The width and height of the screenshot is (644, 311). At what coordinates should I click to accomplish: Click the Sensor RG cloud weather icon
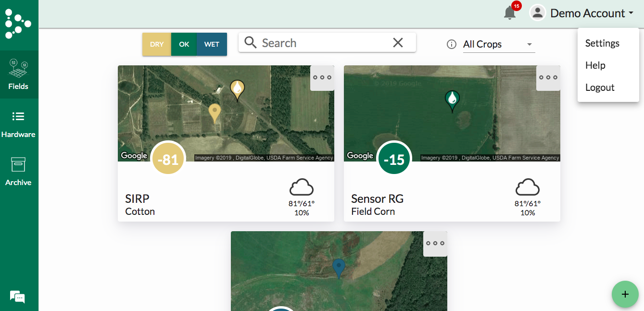[x=528, y=187]
